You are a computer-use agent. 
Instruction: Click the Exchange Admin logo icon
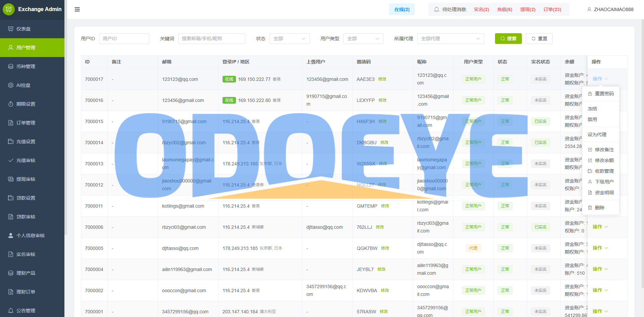click(x=9, y=9)
